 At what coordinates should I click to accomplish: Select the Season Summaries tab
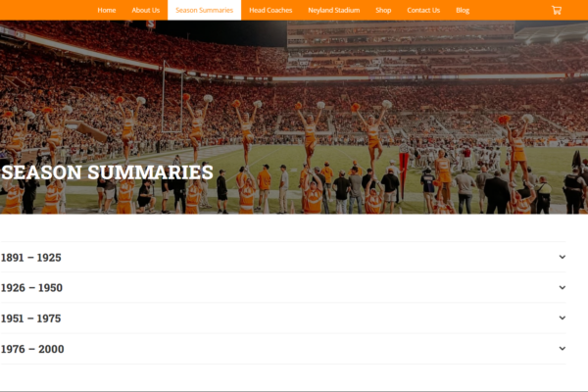pos(205,10)
